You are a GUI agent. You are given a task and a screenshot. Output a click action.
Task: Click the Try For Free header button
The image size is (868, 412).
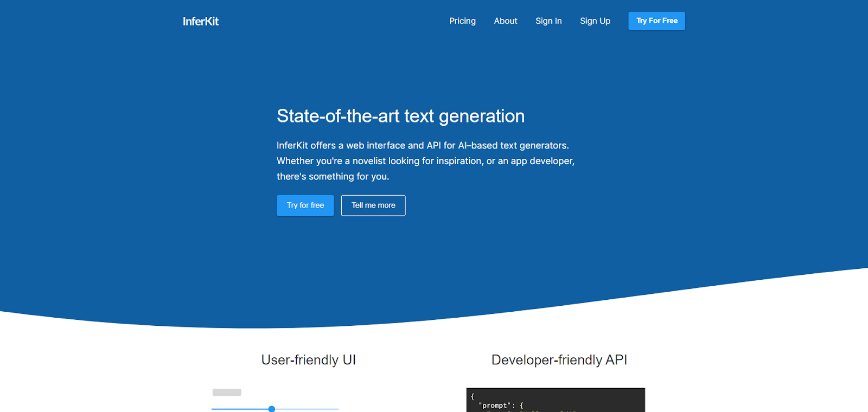click(x=657, y=21)
